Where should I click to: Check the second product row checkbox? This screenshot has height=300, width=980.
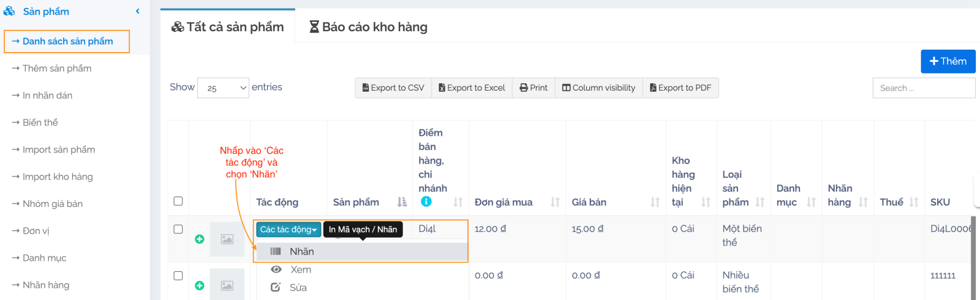point(178,276)
